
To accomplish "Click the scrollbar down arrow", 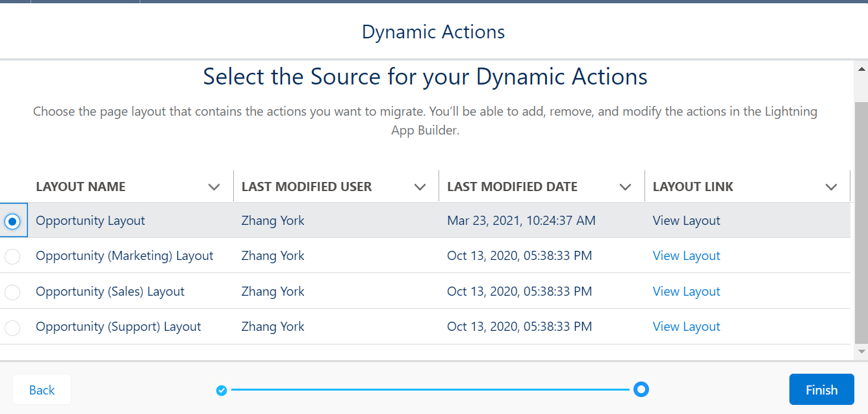I will 862,352.
